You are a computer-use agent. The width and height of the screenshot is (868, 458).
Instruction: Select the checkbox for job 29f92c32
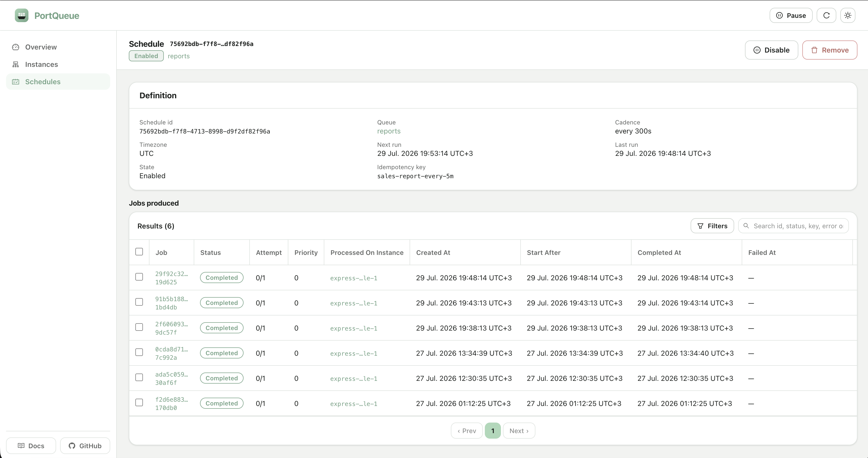(x=139, y=277)
